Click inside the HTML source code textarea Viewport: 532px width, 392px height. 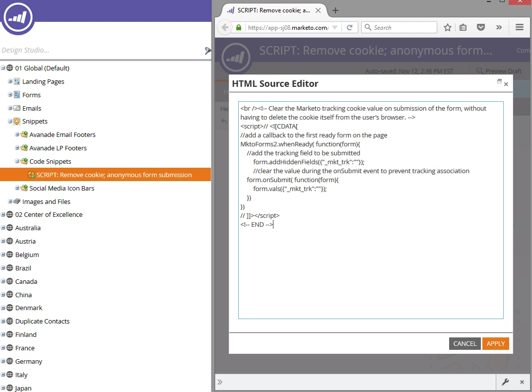[x=371, y=210]
